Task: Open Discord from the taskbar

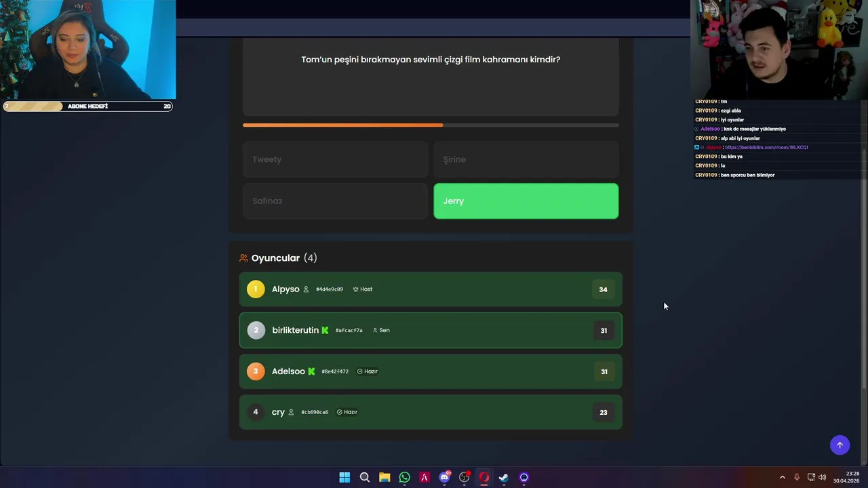Action: click(x=444, y=477)
